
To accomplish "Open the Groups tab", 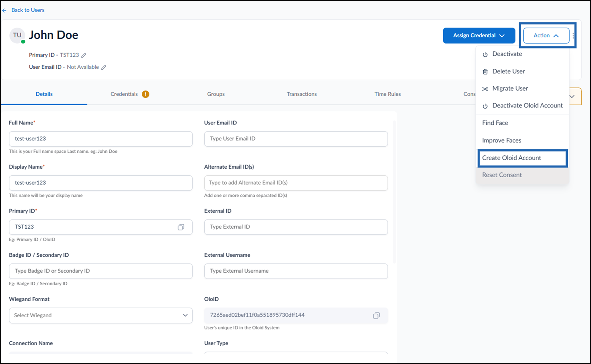I will [216, 94].
